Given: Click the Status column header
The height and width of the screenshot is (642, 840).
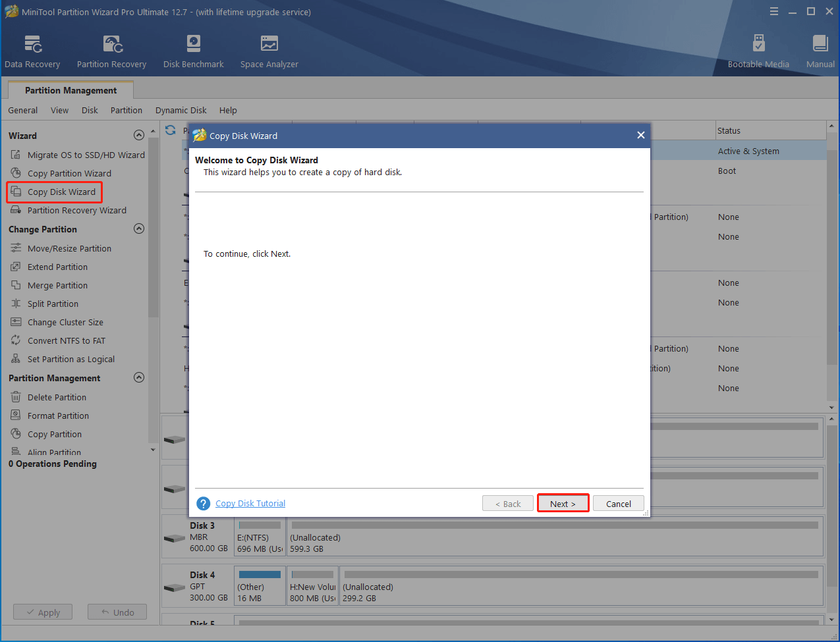Looking at the screenshot, I should pyautogui.click(x=770, y=130).
